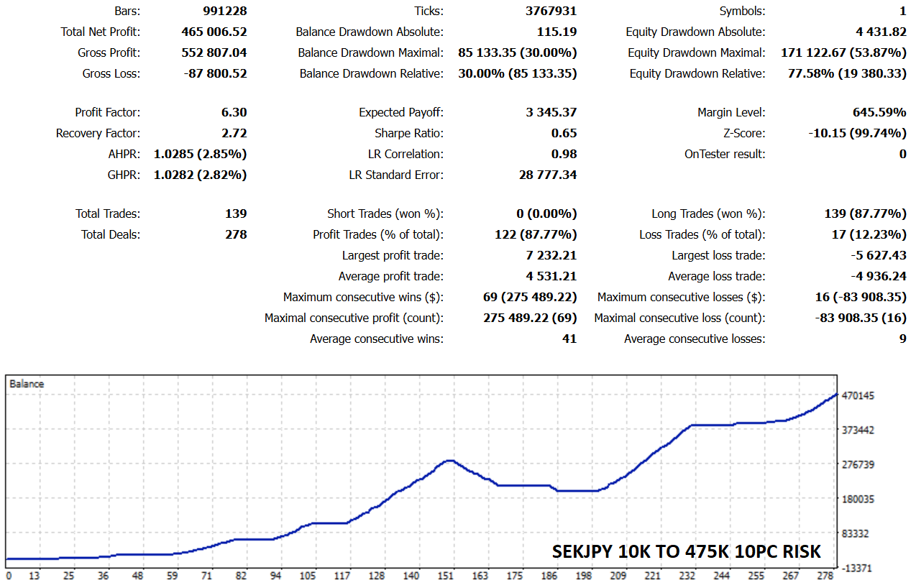Image resolution: width=916 pixels, height=588 pixels.
Task: Select the Largest loss trade value -5 627.43
Action: (x=879, y=256)
